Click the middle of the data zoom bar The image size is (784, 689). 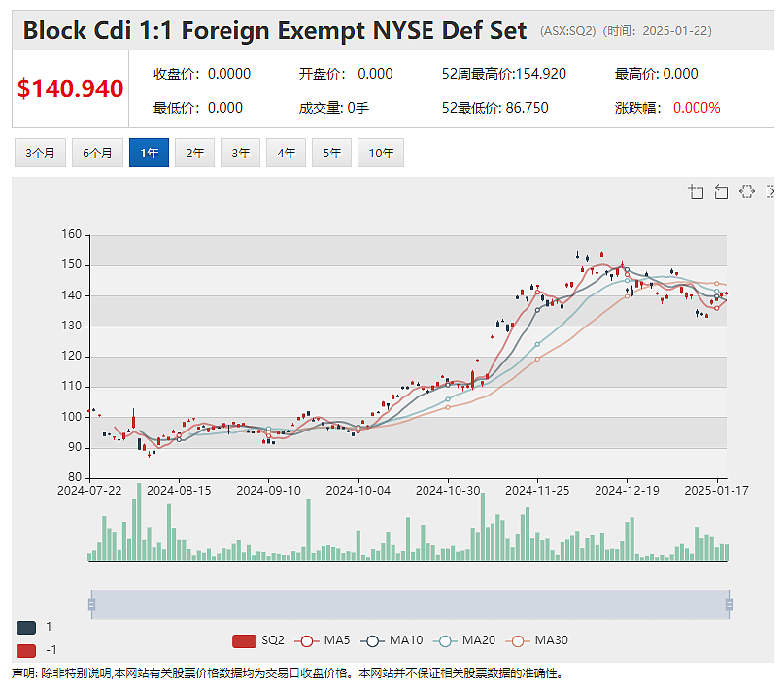pos(410,604)
